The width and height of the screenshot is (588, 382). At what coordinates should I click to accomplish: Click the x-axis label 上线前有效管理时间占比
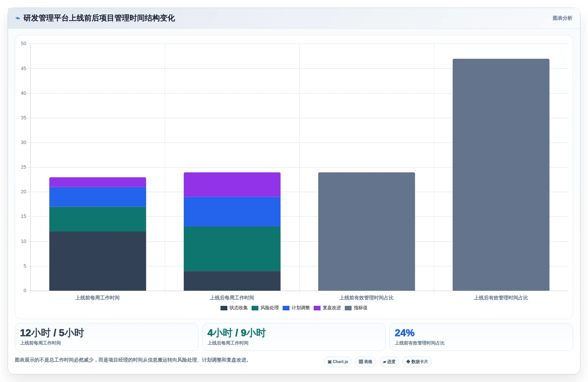click(x=367, y=298)
